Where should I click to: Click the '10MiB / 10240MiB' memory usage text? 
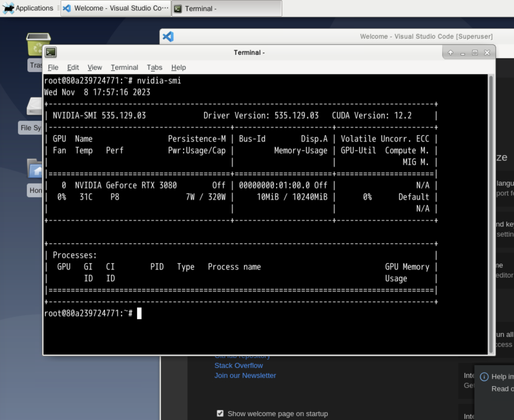click(292, 197)
